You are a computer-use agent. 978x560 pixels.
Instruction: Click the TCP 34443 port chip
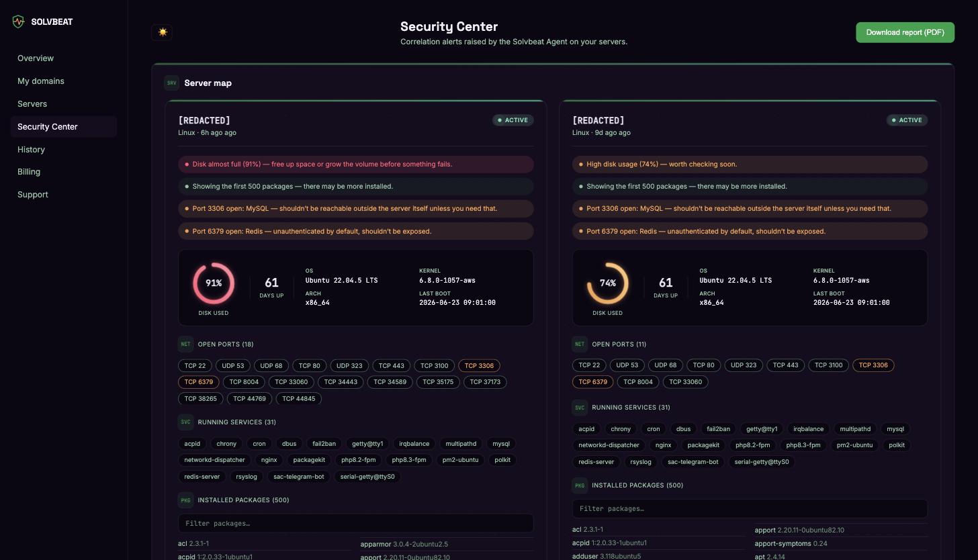pyautogui.click(x=341, y=382)
